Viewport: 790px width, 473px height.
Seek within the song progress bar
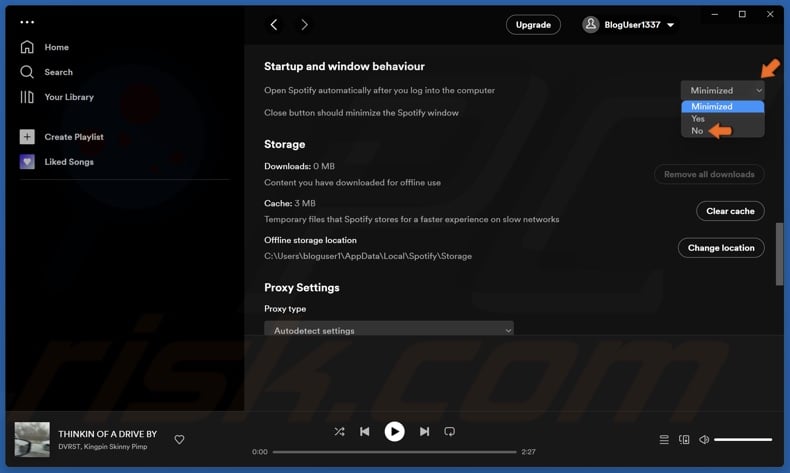[x=394, y=452]
